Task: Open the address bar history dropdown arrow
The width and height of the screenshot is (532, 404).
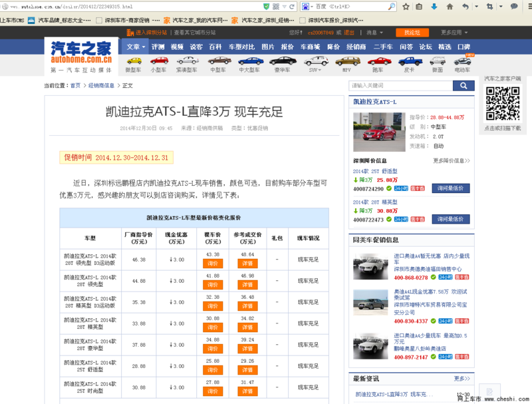Action: click(285, 7)
